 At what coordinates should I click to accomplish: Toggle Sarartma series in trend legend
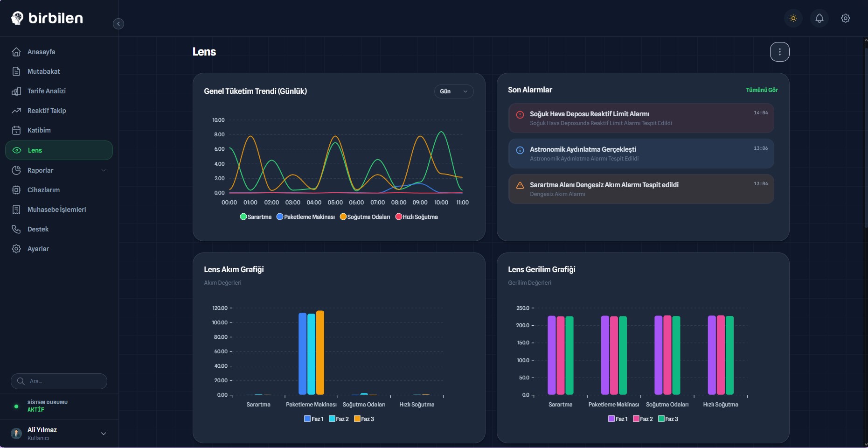(256, 217)
